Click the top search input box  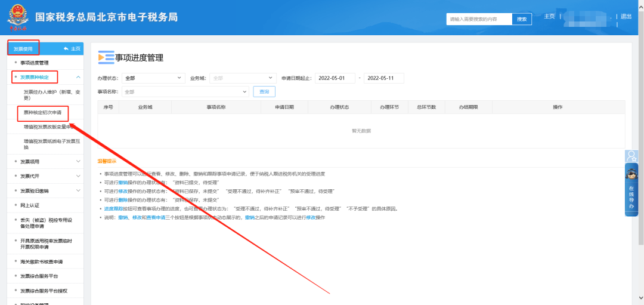479,19
